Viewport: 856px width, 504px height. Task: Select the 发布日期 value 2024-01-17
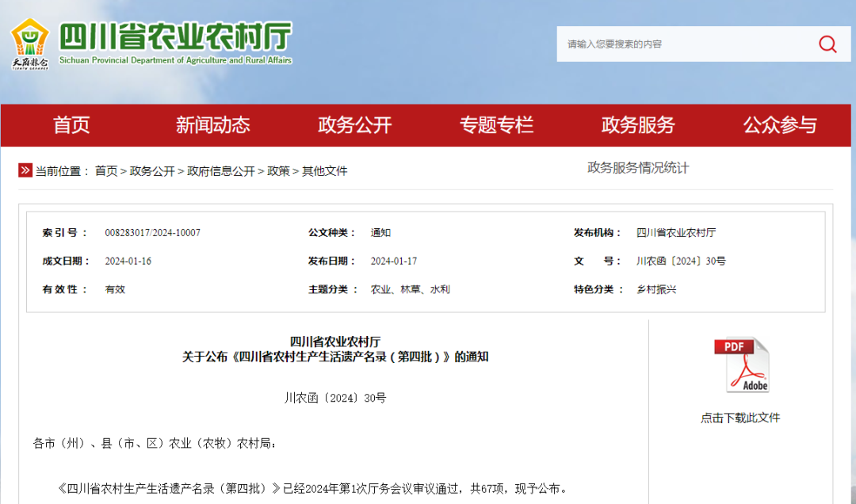click(394, 261)
